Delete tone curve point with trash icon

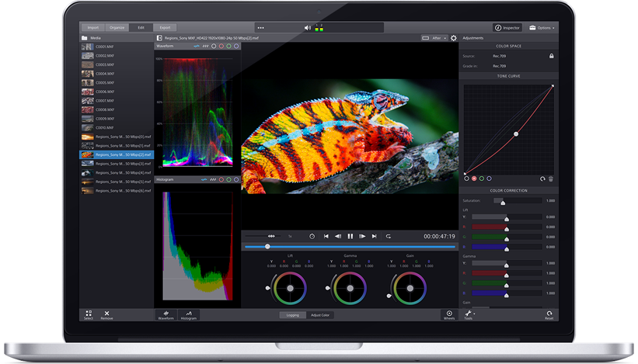(551, 179)
